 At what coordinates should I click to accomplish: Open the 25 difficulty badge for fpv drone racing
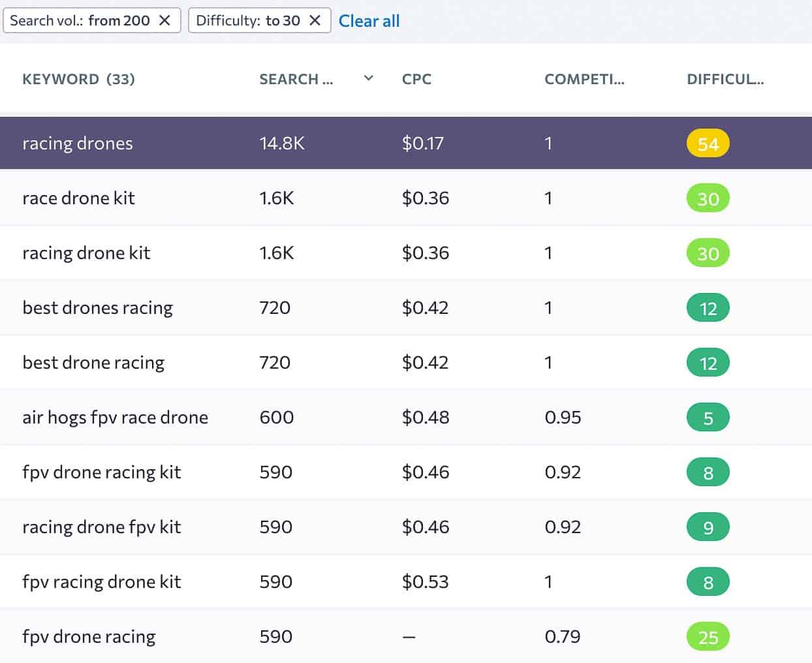tap(708, 636)
